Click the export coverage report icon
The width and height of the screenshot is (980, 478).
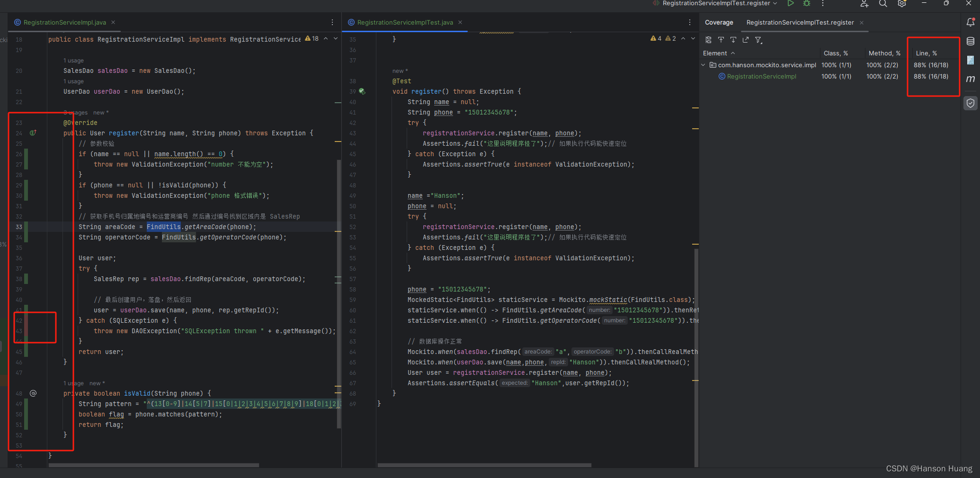point(746,40)
